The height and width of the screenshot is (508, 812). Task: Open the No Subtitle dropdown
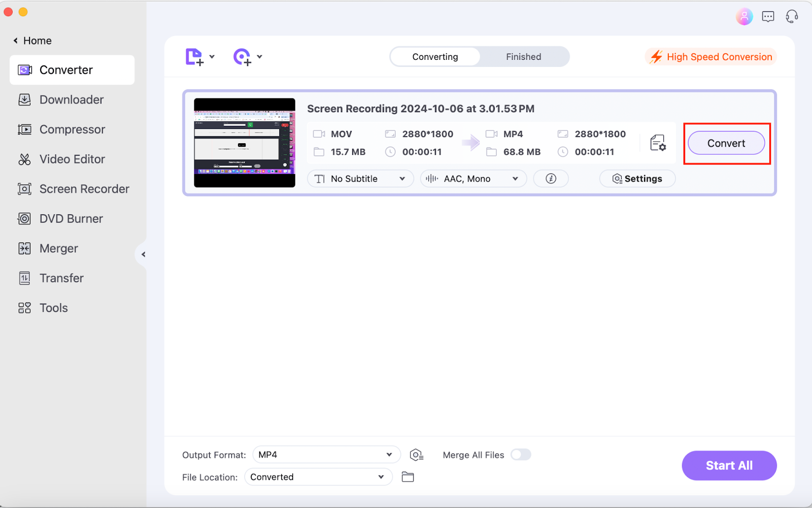(x=360, y=179)
